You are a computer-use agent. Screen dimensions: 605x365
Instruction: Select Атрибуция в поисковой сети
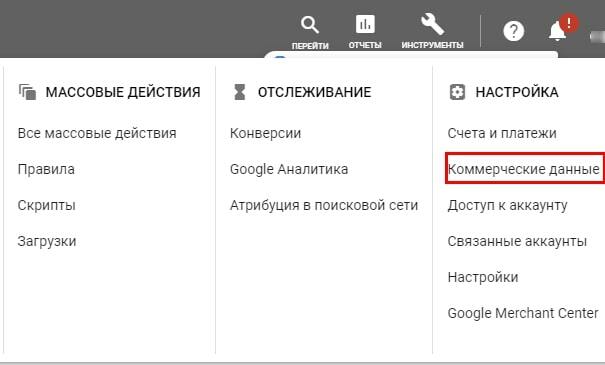pos(324,205)
